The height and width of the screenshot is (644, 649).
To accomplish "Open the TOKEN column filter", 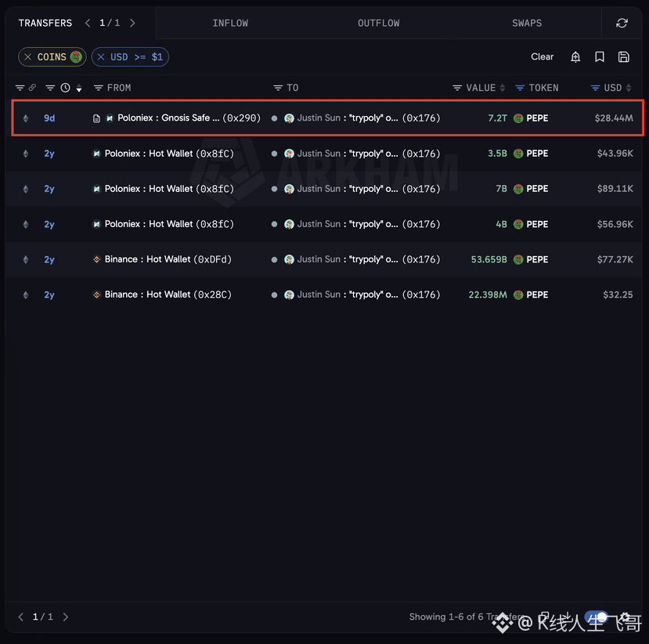I will pos(520,88).
